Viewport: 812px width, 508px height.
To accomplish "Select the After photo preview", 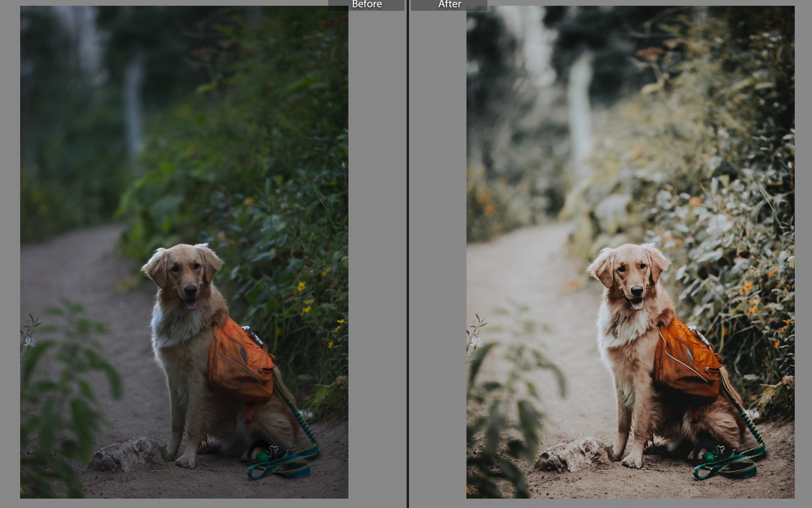I will (x=630, y=252).
